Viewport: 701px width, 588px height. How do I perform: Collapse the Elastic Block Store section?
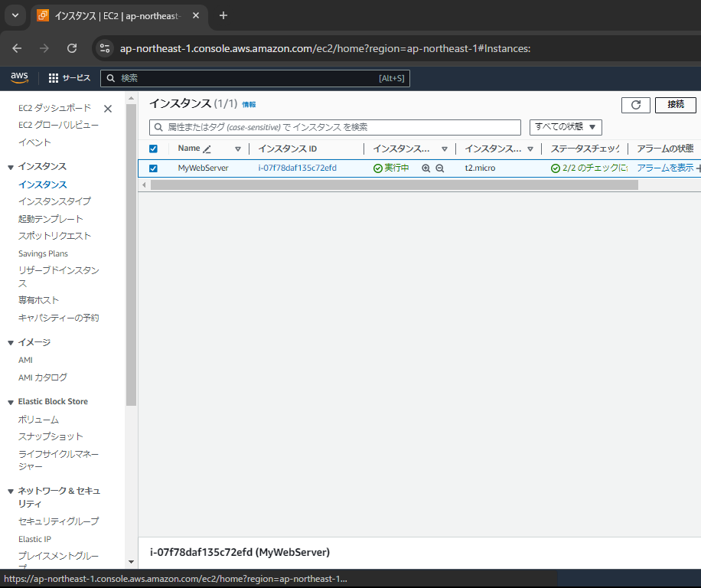[11, 403]
